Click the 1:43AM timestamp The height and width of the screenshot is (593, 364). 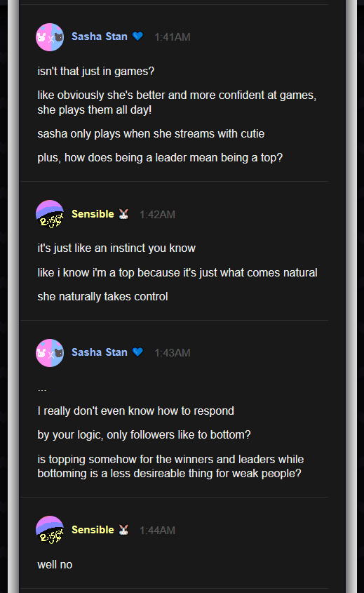click(173, 353)
